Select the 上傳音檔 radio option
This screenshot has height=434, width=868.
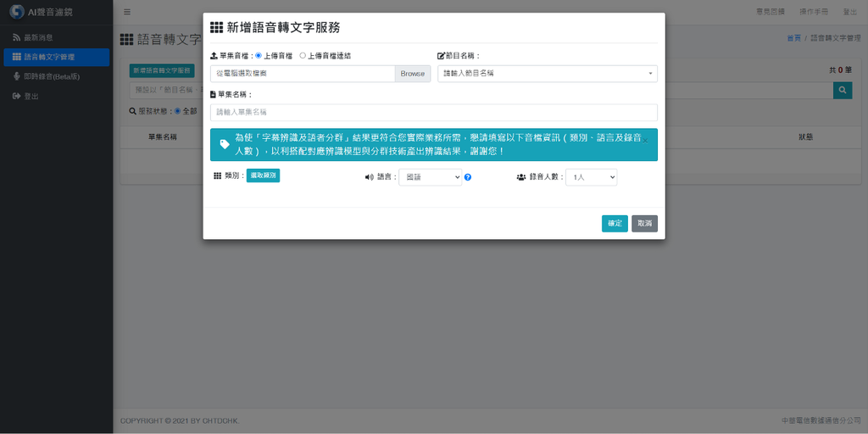pos(259,56)
